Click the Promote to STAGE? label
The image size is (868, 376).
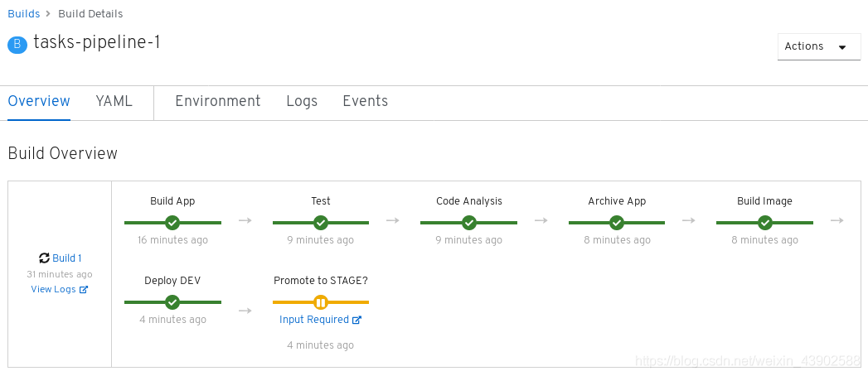click(321, 281)
